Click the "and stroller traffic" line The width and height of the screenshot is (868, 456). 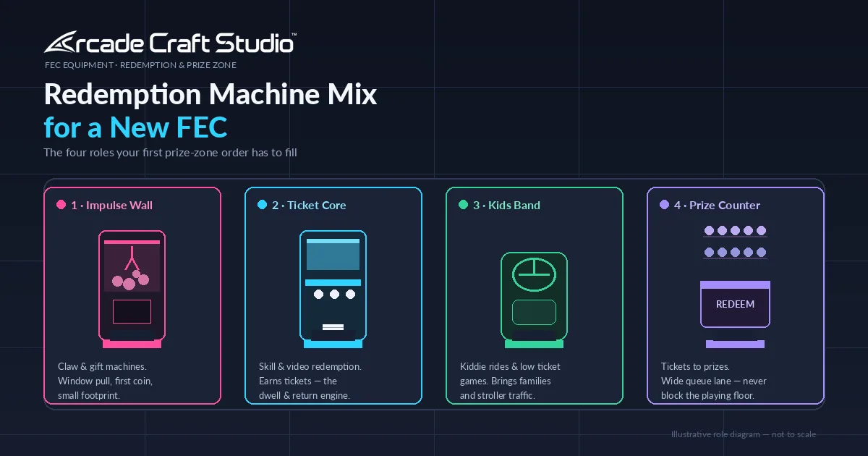pos(498,396)
